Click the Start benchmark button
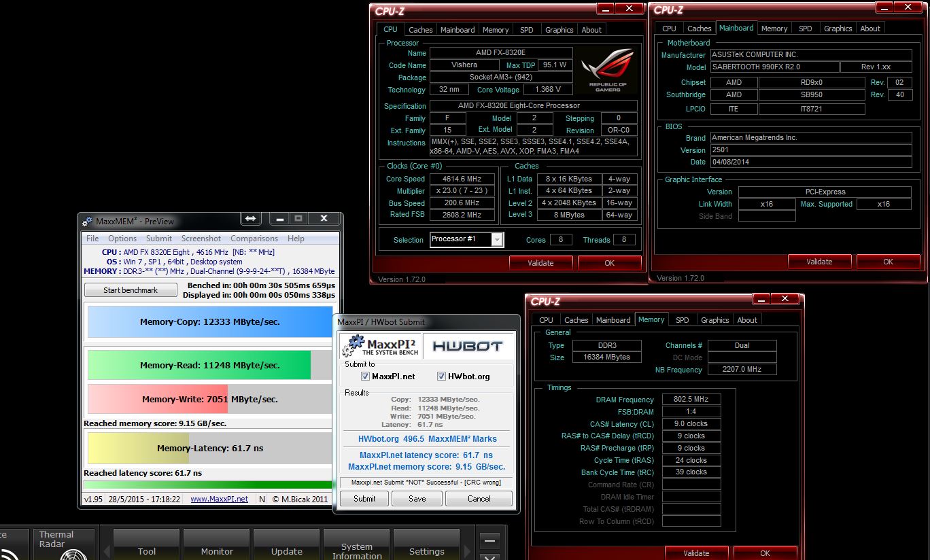 (131, 290)
